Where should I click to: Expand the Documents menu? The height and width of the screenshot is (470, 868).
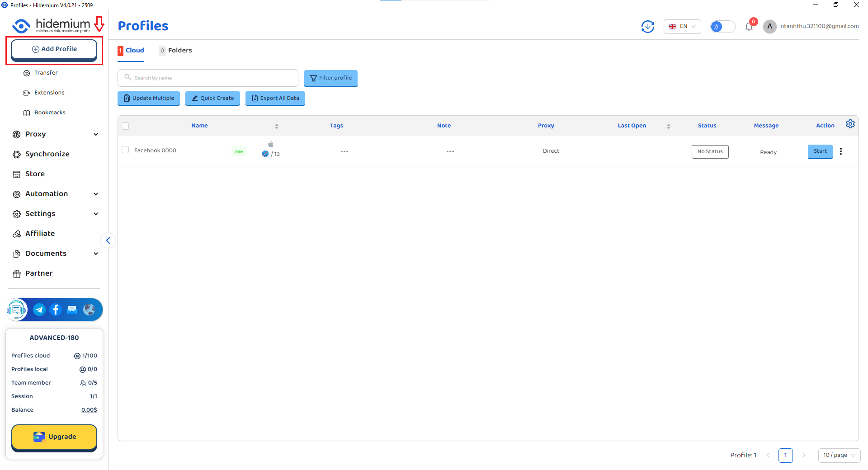click(x=55, y=254)
